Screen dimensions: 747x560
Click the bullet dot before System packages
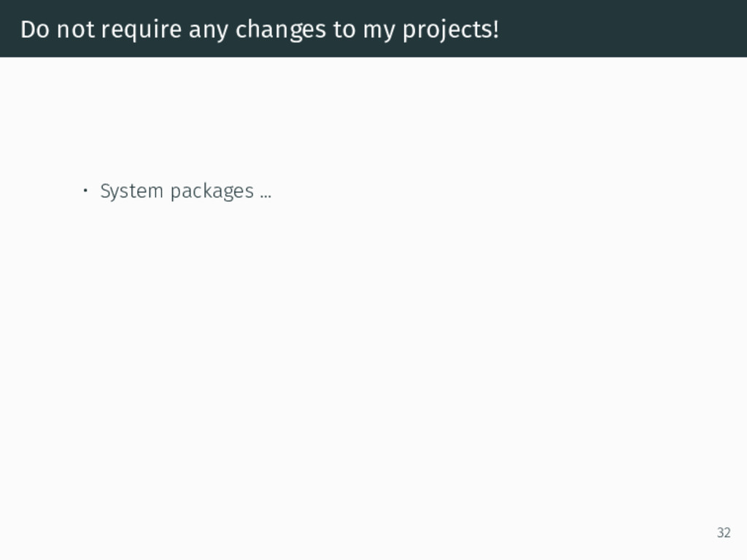click(85, 190)
